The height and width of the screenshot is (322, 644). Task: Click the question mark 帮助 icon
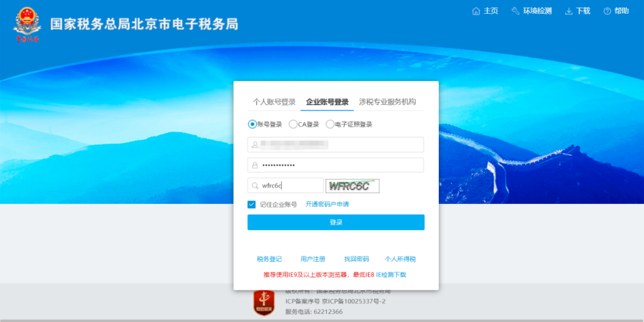coord(607,11)
